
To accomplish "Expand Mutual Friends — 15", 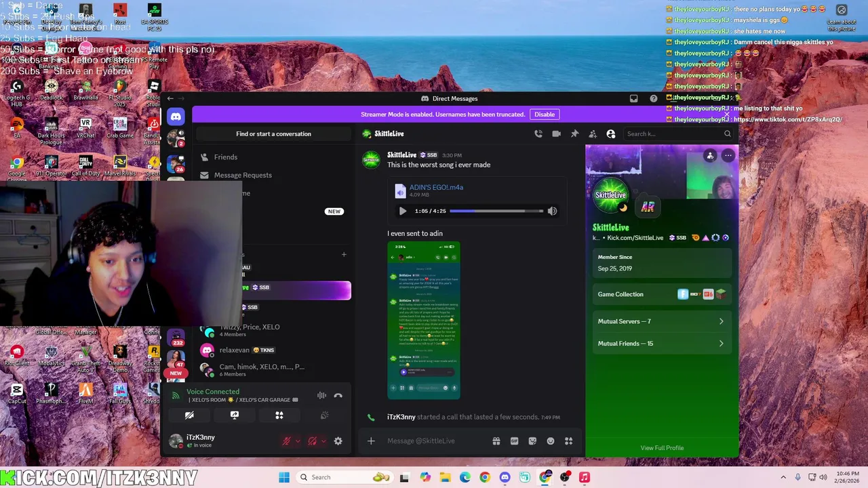I will pyautogui.click(x=661, y=344).
